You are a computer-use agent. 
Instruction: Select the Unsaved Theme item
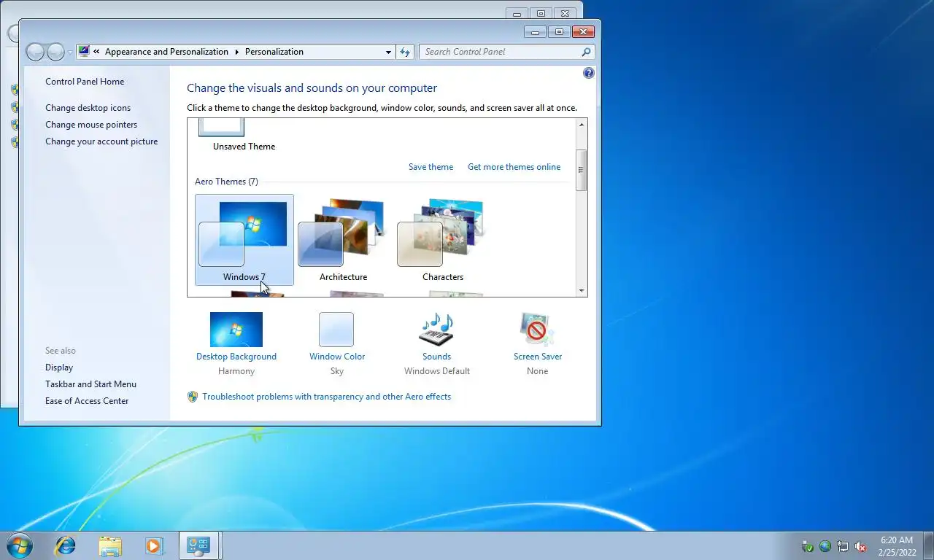point(244,136)
